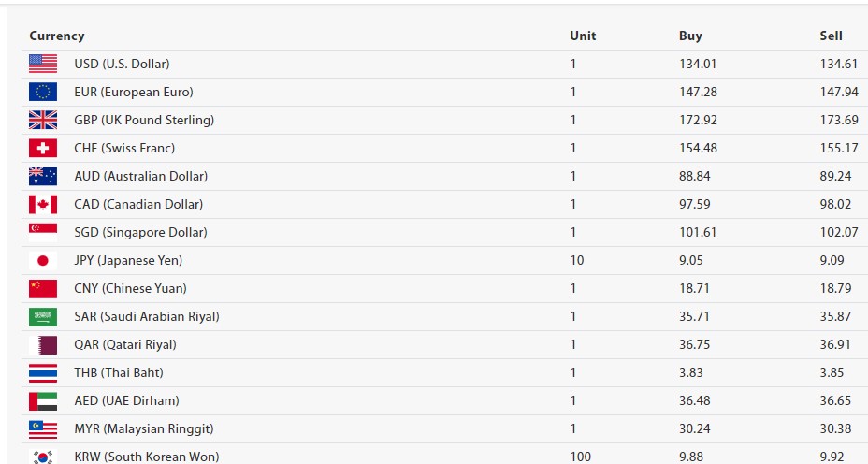Click the Buy column header
Viewport: 868px width, 464px height.
[x=690, y=36]
